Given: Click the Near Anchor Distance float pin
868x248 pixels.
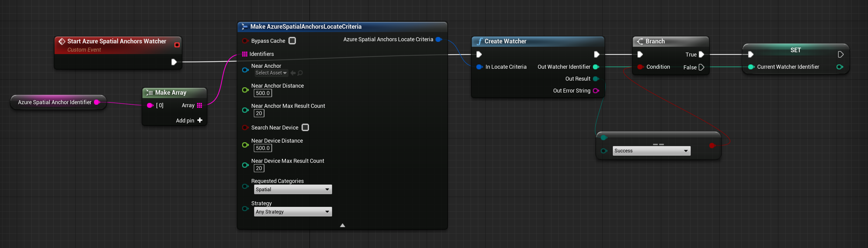Looking at the screenshot, I should tap(245, 90).
